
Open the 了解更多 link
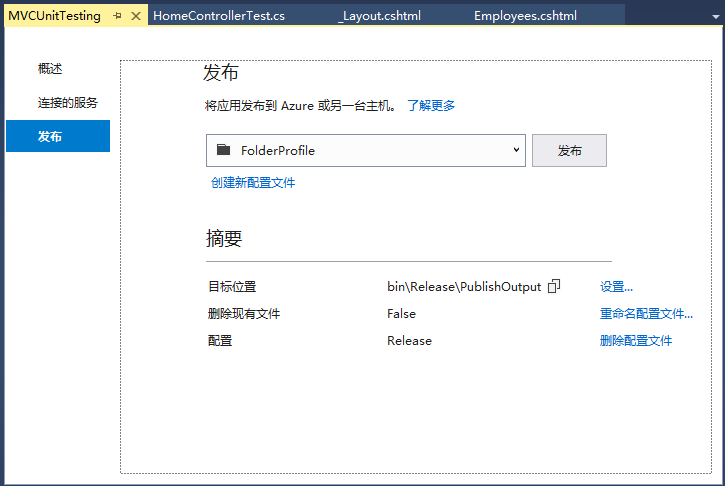coord(431,105)
